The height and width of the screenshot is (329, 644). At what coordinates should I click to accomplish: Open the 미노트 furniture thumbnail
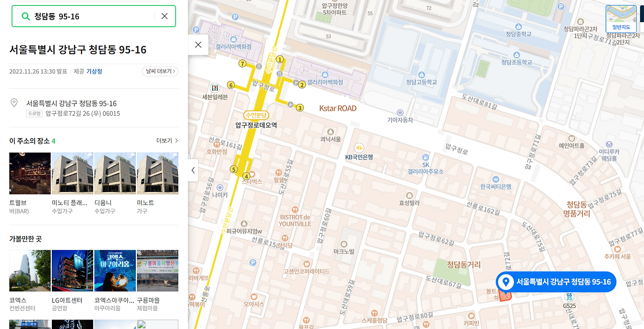pos(157,173)
